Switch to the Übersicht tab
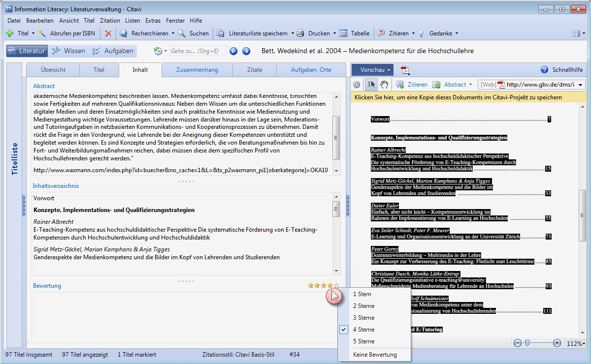The image size is (591, 364). (x=53, y=70)
